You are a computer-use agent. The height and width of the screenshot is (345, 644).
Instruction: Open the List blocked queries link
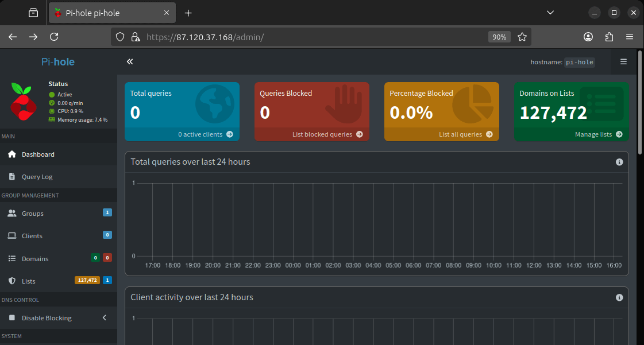click(312, 134)
